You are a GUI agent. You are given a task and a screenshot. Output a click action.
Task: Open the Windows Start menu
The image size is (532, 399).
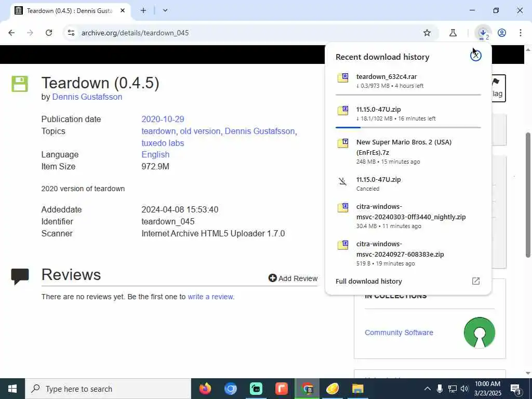click(x=12, y=389)
